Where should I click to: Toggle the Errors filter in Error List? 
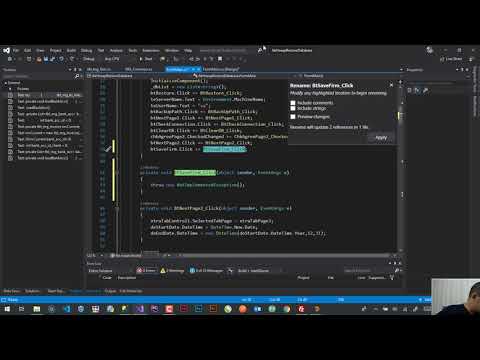coord(146,271)
